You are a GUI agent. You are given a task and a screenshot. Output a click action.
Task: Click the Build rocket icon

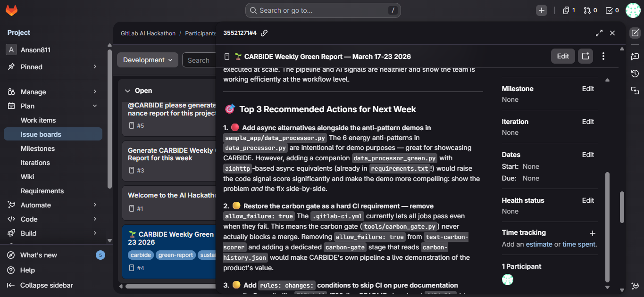point(11,233)
